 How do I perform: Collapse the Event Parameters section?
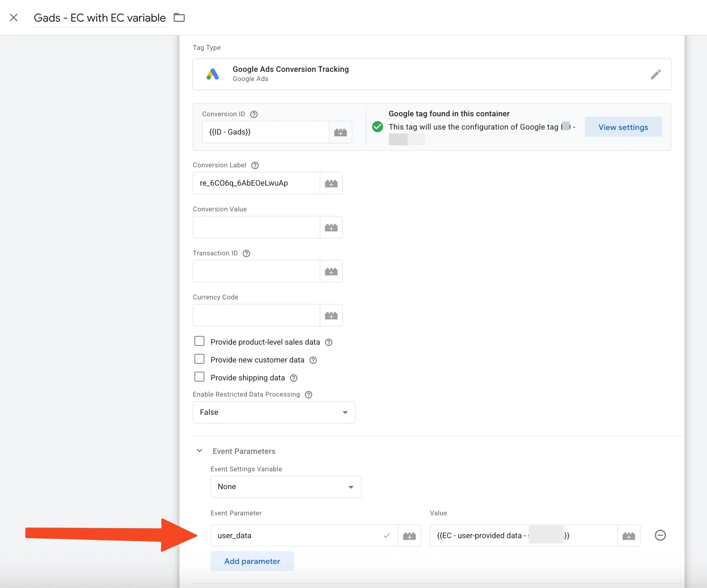199,451
